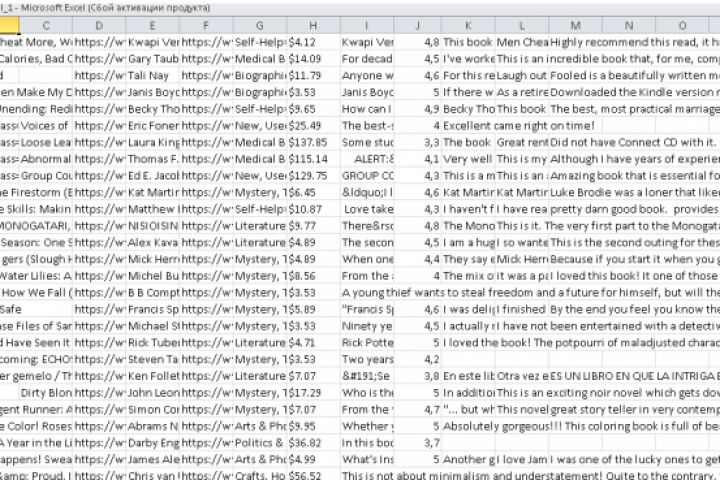Click the $5.89 price cell

point(314,309)
